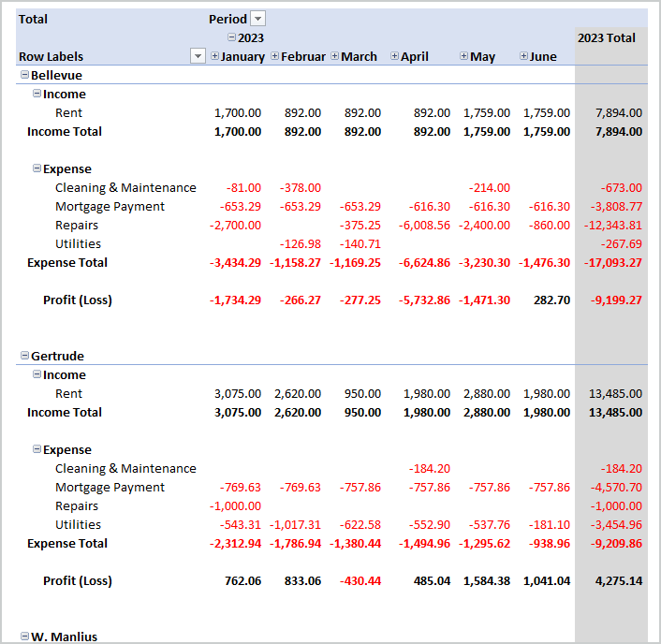661x644 pixels.
Task: Collapse the Expense group under Gertrude
Action: 37,449
